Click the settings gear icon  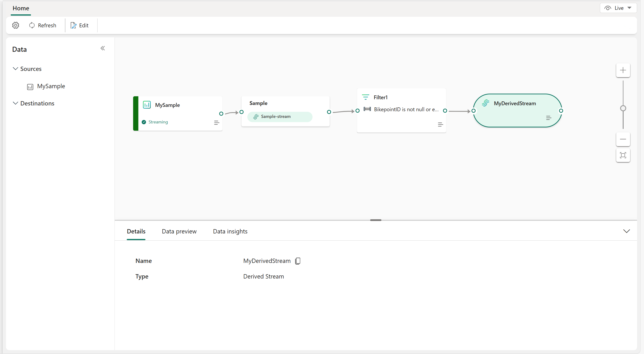point(16,25)
